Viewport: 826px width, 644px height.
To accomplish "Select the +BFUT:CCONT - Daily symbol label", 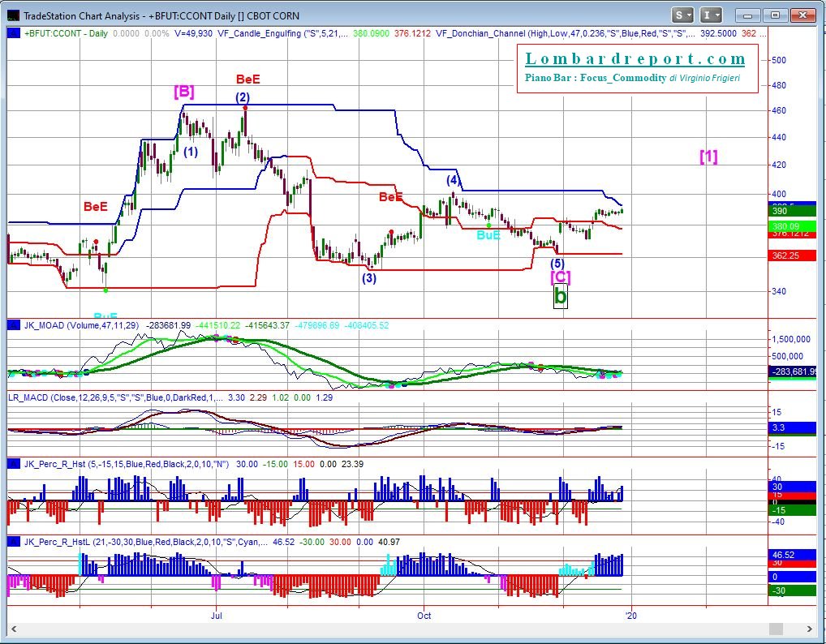I will [x=66, y=33].
